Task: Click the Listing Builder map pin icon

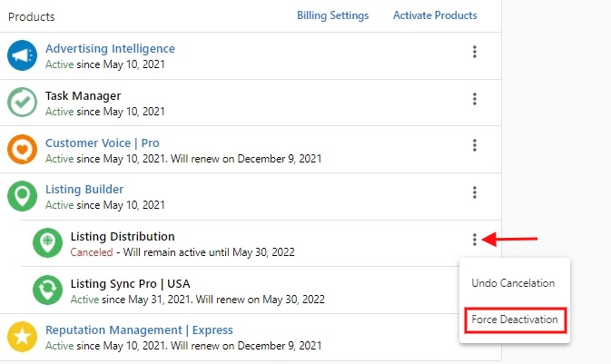Action: point(22,196)
